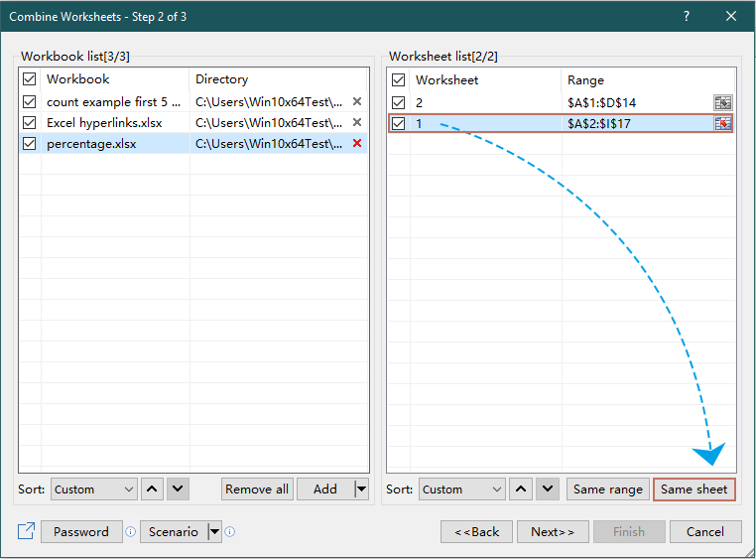Open range selector for worksheet 1
756x559 pixels.
click(722, 123)
